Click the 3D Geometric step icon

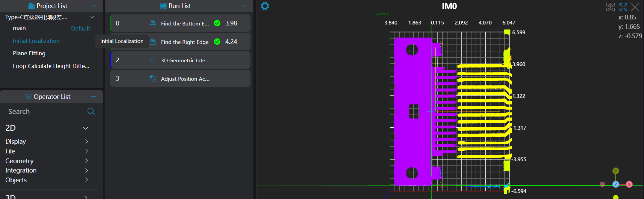(x=153, y=60)
